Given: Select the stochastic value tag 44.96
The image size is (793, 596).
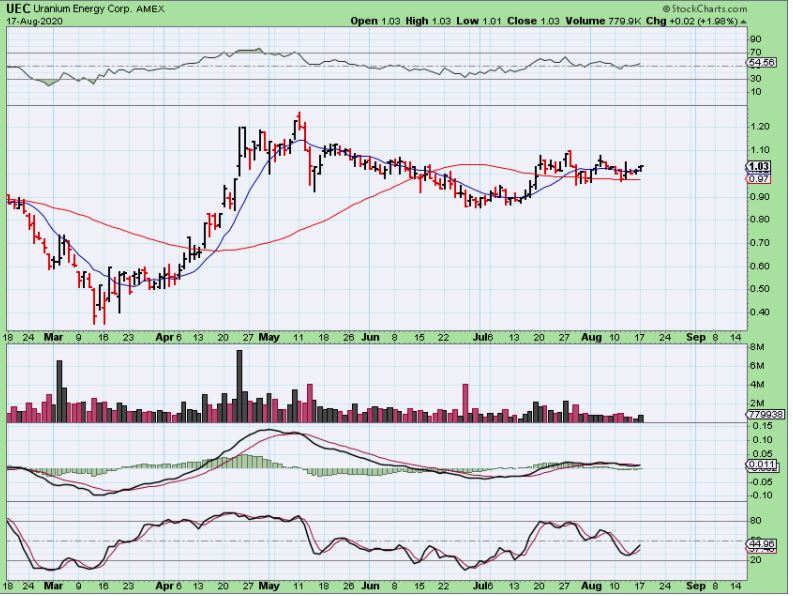Looking at the screenshot, I should (761, 544).
